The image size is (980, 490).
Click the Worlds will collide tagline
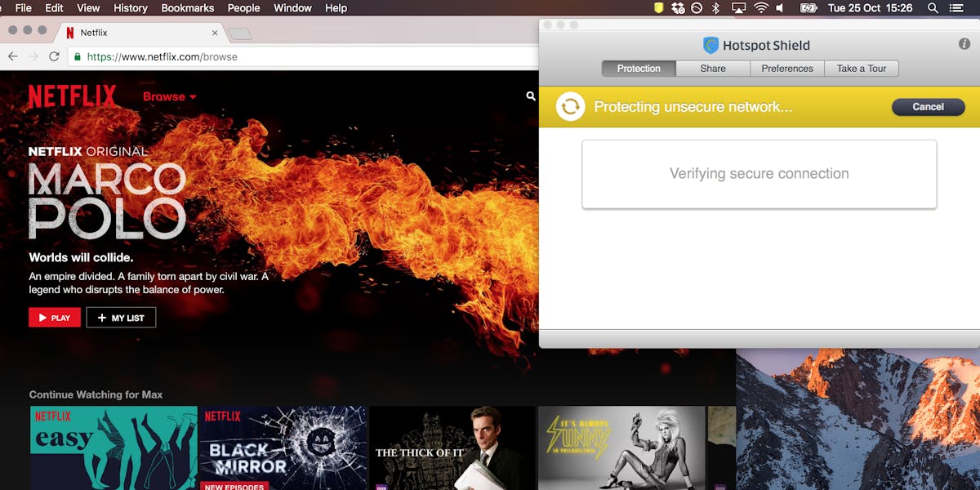point(81,258)
